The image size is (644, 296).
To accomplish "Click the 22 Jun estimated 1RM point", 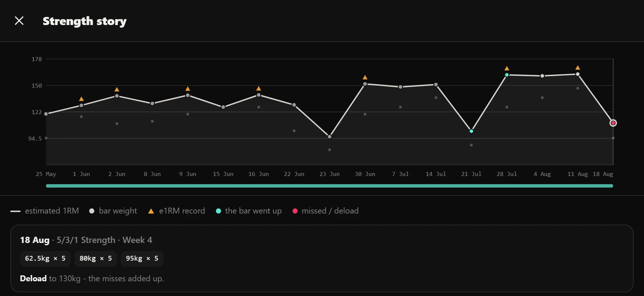I will 294,105.
